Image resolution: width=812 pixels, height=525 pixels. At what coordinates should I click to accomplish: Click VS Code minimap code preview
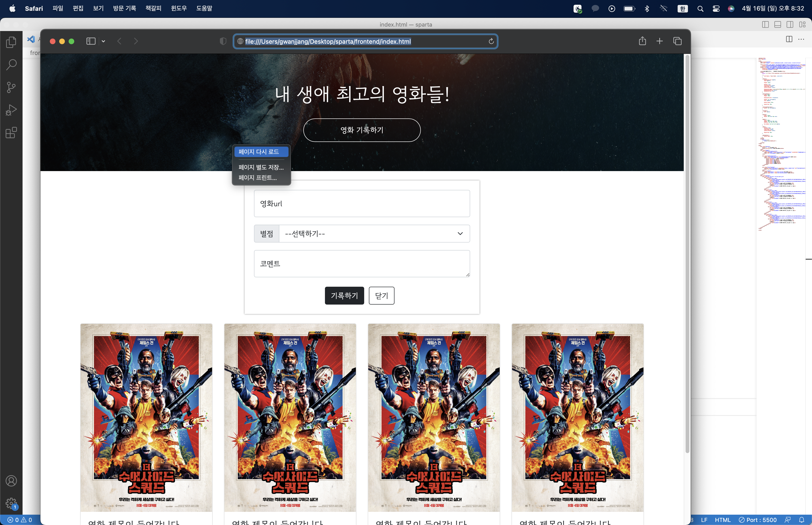coord(781,144)
